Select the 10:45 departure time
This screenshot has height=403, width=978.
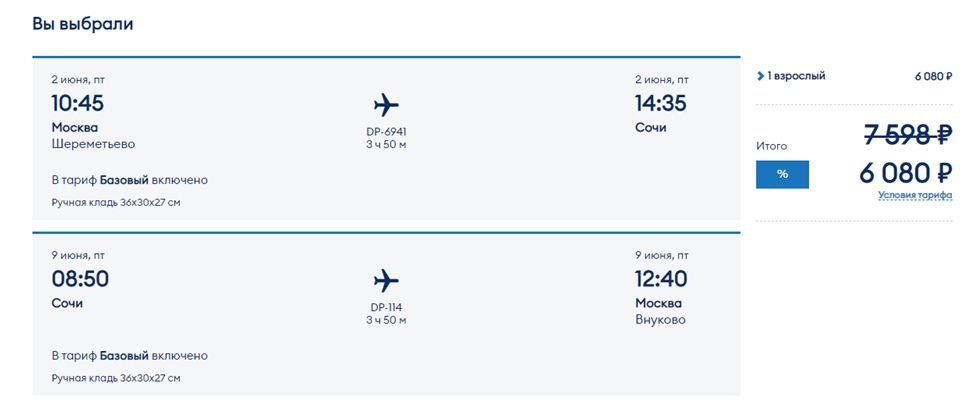pos(78,103)
